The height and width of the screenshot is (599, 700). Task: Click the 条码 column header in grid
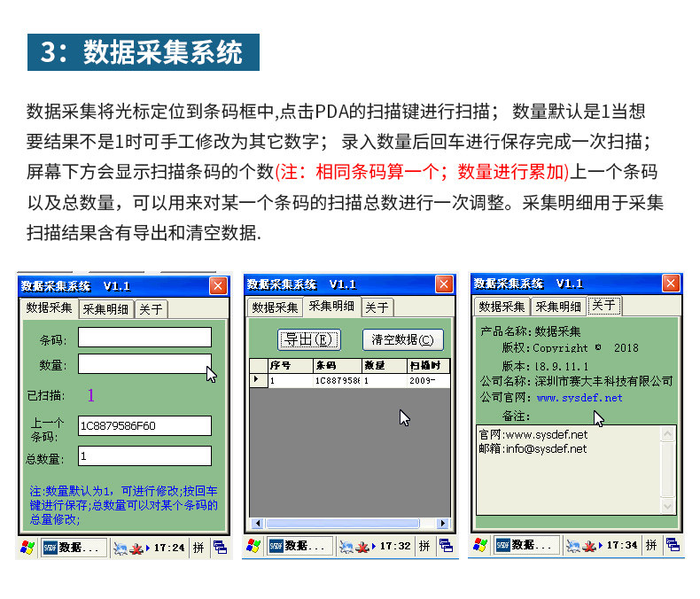[x=337, y=366]
